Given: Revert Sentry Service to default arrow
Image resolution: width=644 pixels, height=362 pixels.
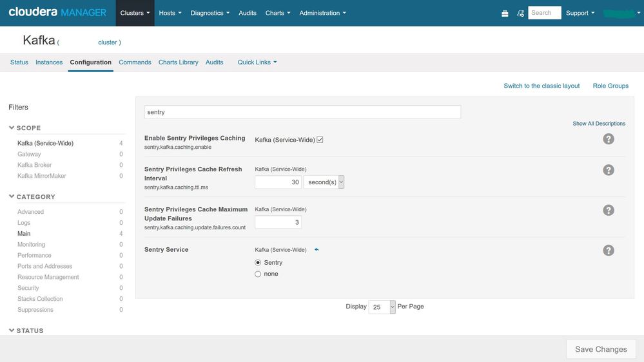Looking at the screenshot, I should [317, 249].
